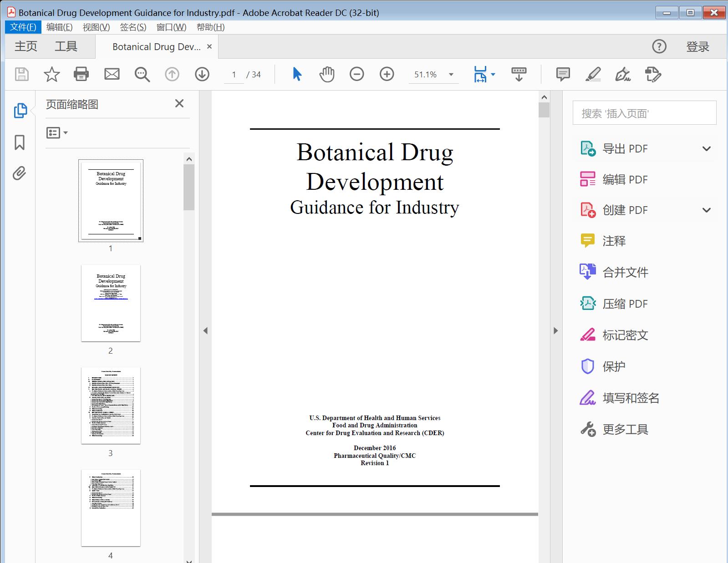Send file by email envelope icon
728x563 pixels.
point(112,74)
